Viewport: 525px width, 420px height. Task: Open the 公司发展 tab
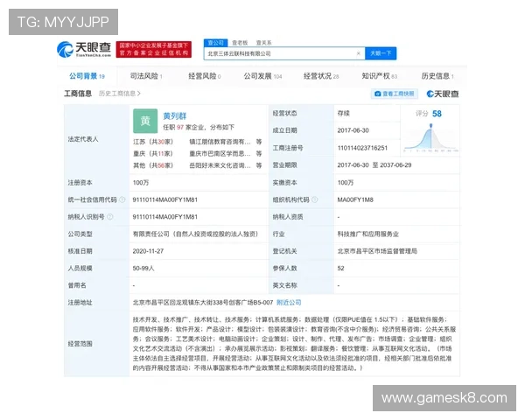(x=262, y=76)
